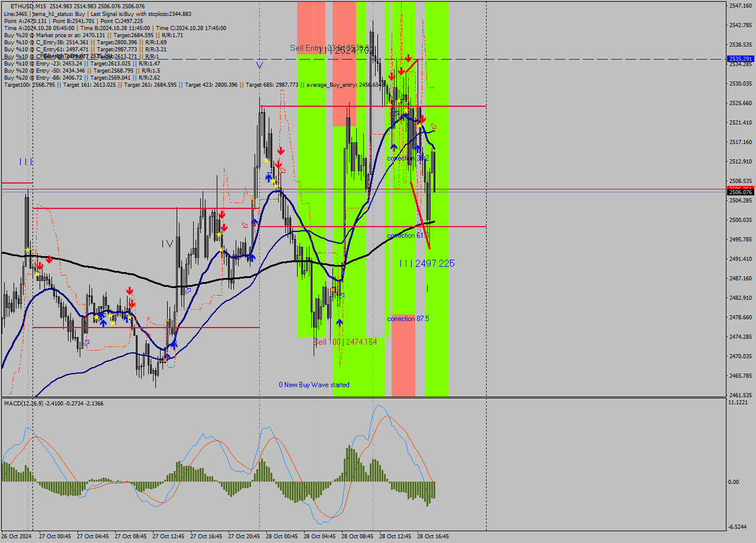Viewport: 756px width, 543px height.
Task: Select the 'Sell 100 | 2474.154' label
Action: [345, 342]
